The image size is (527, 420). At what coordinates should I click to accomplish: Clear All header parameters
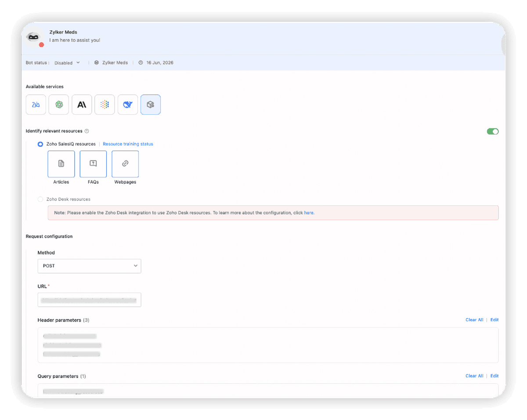(474, 320)
